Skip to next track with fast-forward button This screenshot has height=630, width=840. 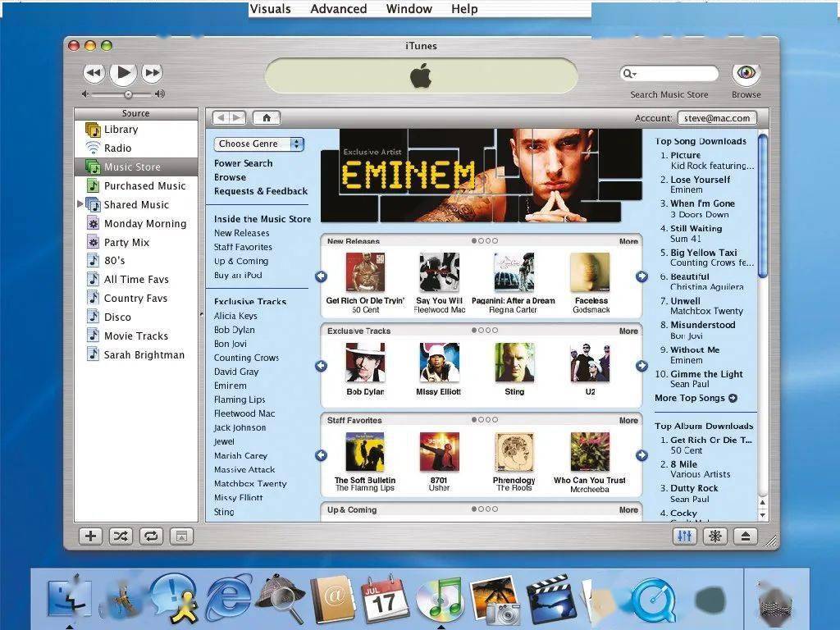[x=153, y=73]
